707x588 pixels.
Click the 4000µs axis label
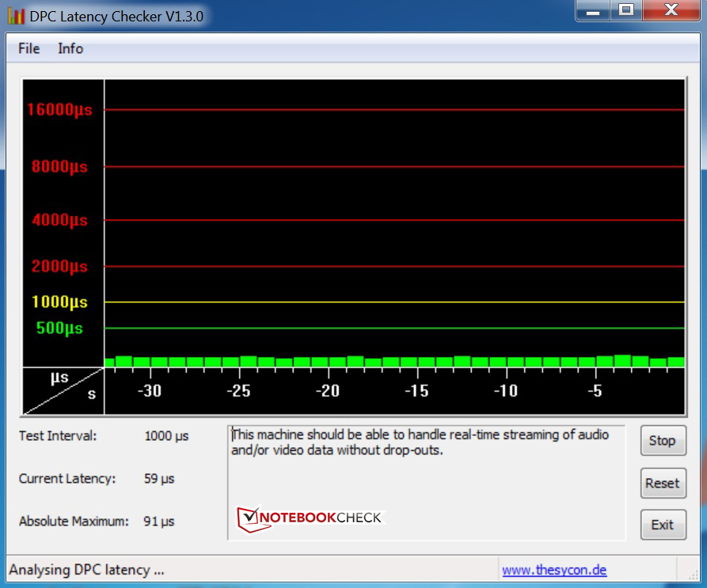pos(59,220)
